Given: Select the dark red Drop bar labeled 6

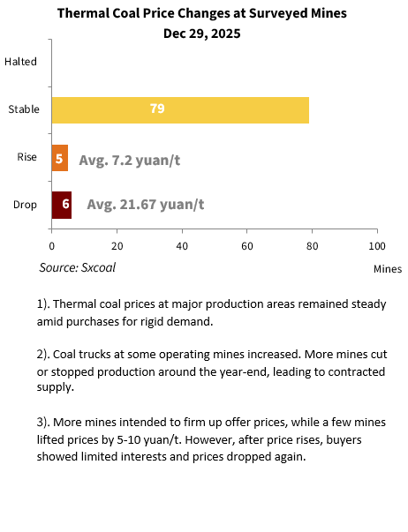Looking at the screenshot, I should click(62, 206).
